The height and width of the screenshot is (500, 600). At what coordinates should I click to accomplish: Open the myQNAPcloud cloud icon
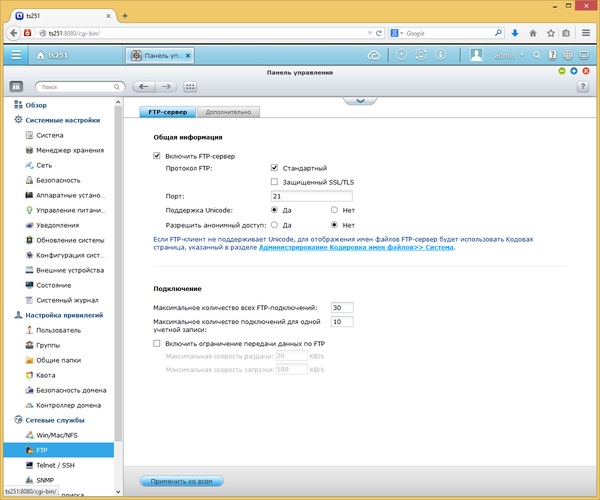click(373, 55)
